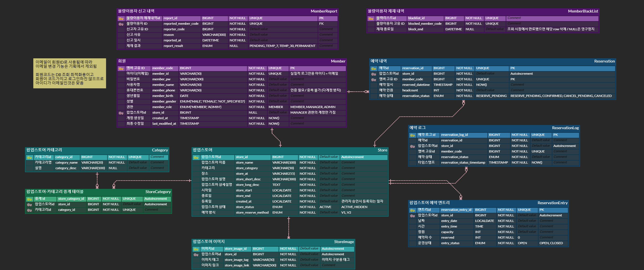Click the store_name column cell
Viewport: 644px width, 270px height.
point(253,162)
